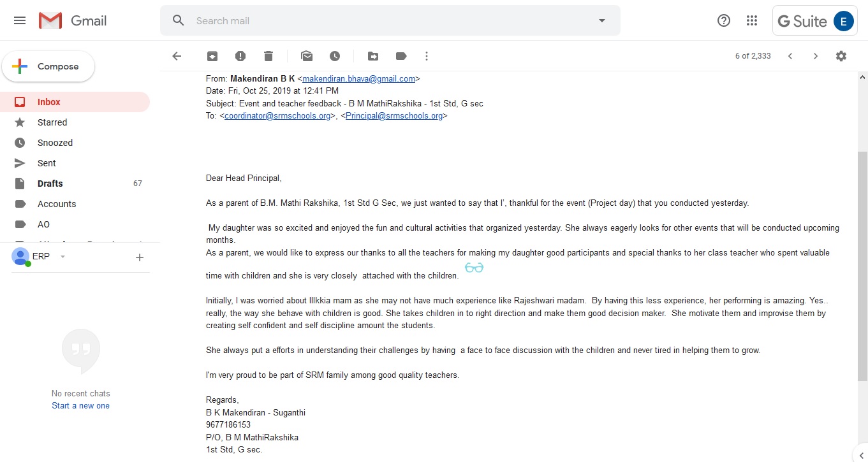868x462 pixels.
Task: Delete this email with the trash icon
Action: (268, 56)
